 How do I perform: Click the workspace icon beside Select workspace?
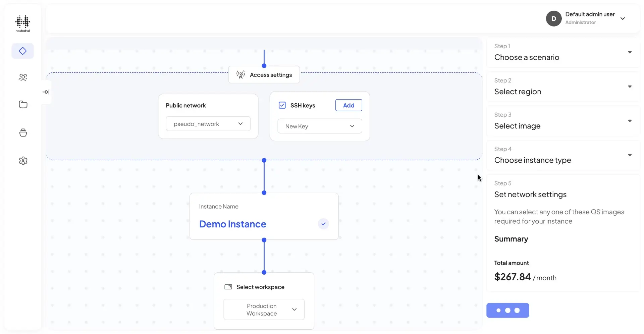pos(228,287)
